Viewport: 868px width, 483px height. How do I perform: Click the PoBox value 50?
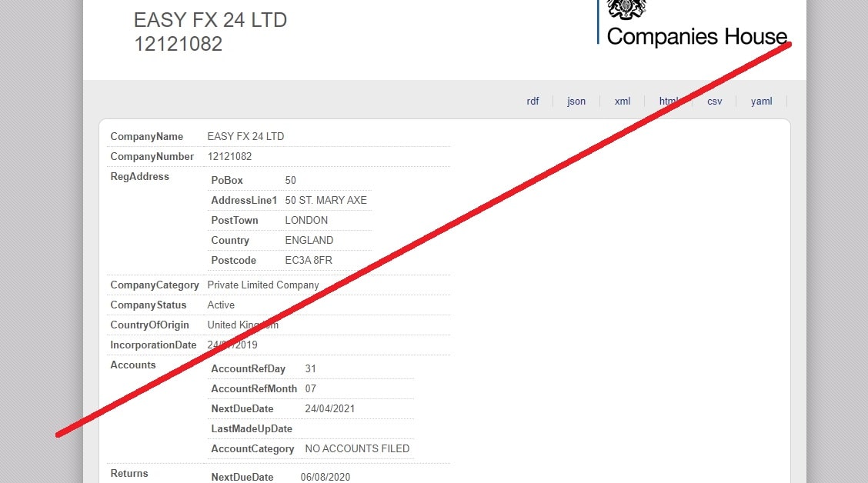291,181
